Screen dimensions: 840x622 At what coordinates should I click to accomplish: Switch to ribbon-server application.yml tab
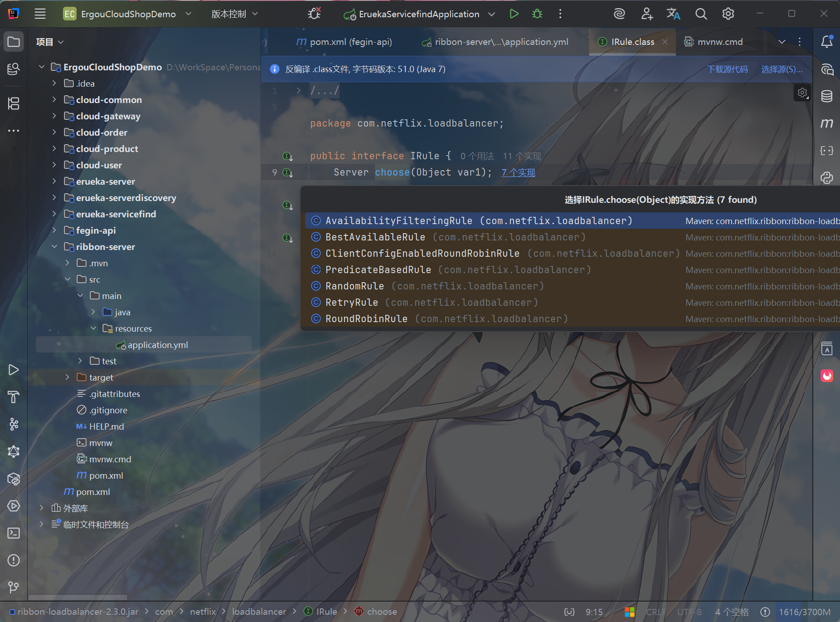coord(495,42)
